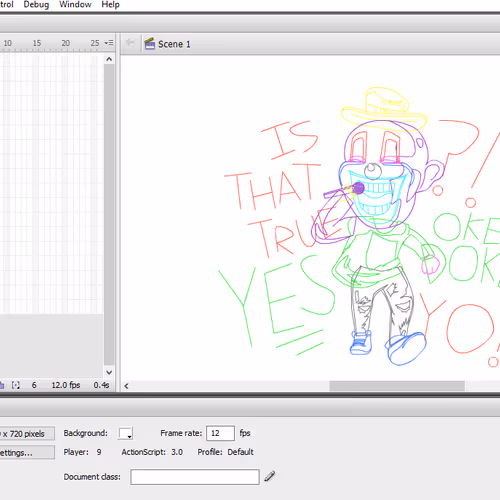The image size is (500, 500).
Task: Click the Scene 1 clapperboard icon
Action: click(x=150, y=44)
